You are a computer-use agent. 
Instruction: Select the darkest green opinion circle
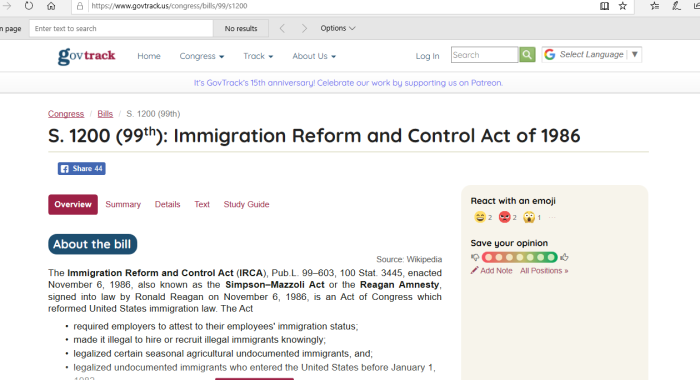(551, 257)
